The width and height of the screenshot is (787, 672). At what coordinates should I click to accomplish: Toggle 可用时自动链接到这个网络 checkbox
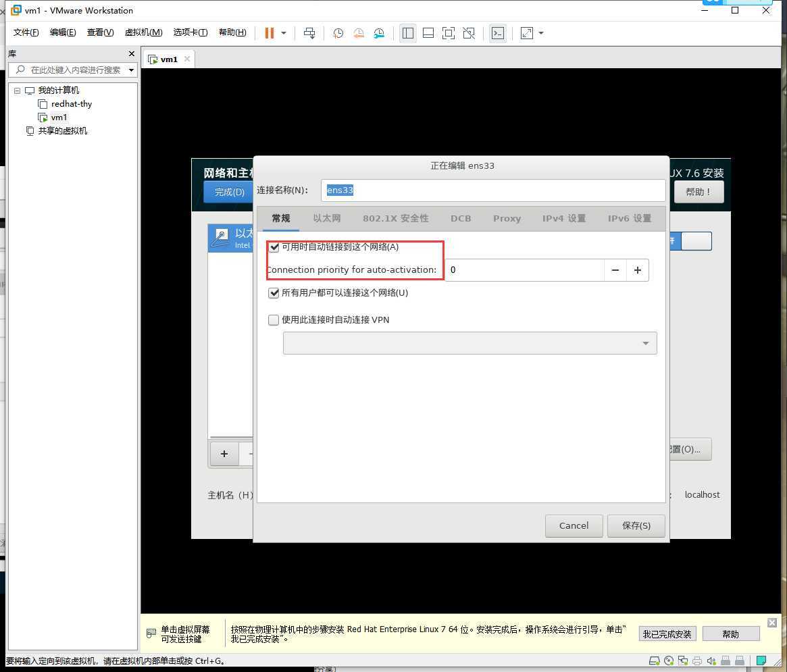click(274, 247)
